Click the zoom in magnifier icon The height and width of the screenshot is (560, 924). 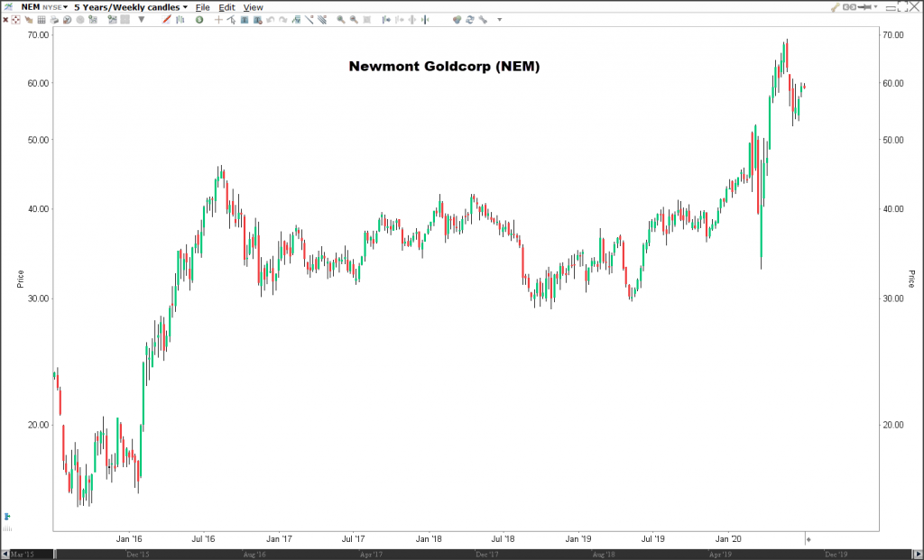click(x=340, y=20)
